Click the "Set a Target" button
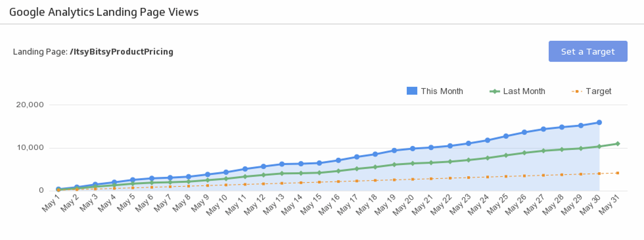Image resolution: width=644 pixels, height=240 pixels. click(588, 51)
